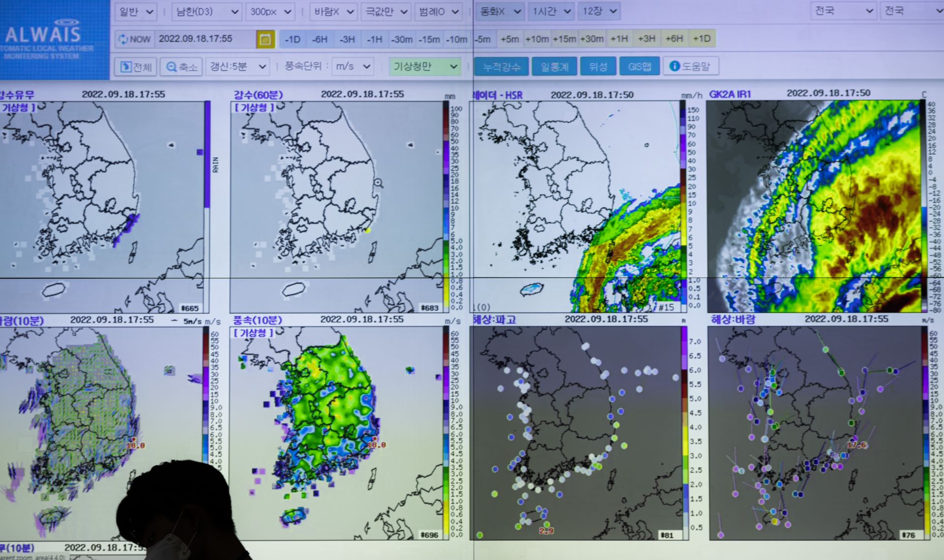Click the ALWAIS logo
Viewport: 944px width, 560px height.
pos(43,34)
